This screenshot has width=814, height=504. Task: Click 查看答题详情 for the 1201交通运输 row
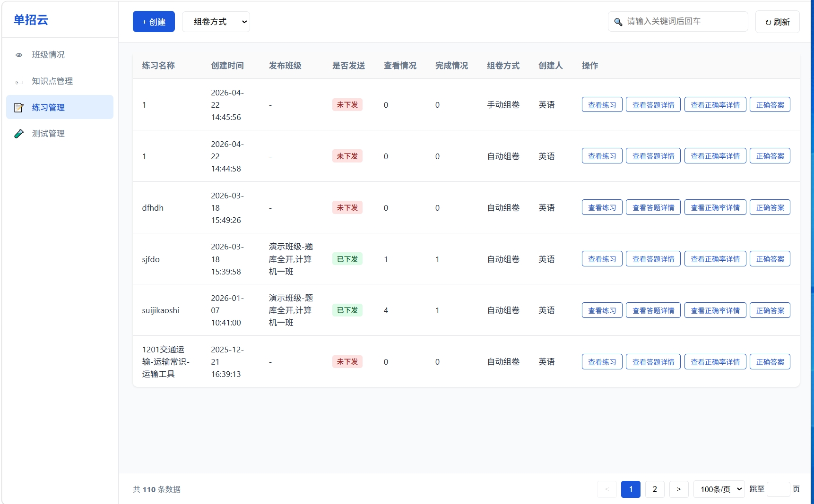click(x=653, y=362)
